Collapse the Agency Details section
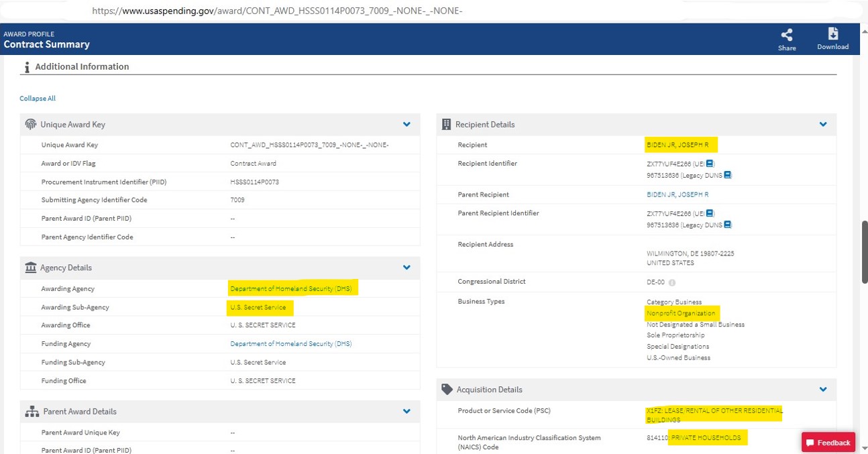This screenshot has width=868, height=454. [406, 268]
